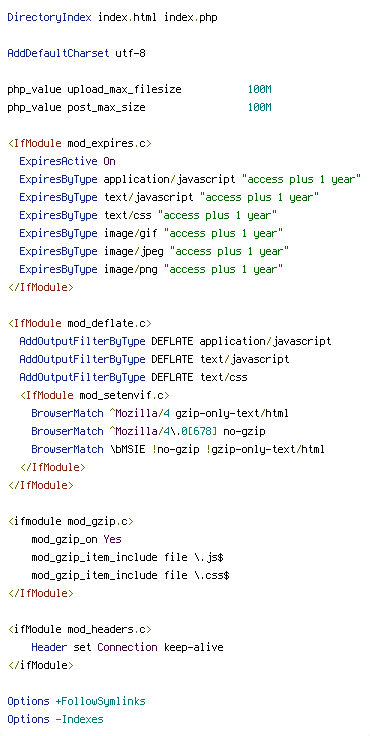Click "access plus 1 year" on text/css line

[217, 215]
